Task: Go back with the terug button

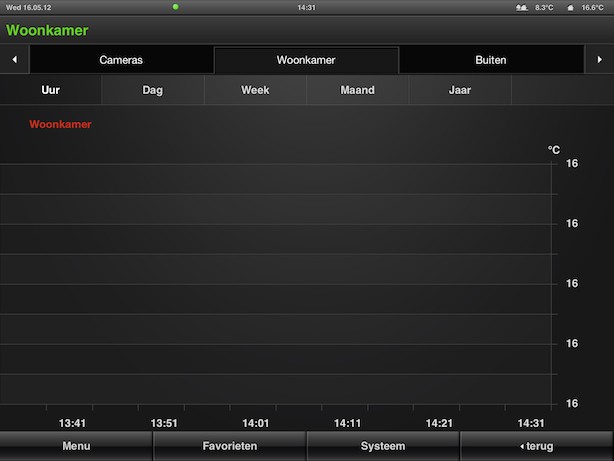Action: click(537, 446)
